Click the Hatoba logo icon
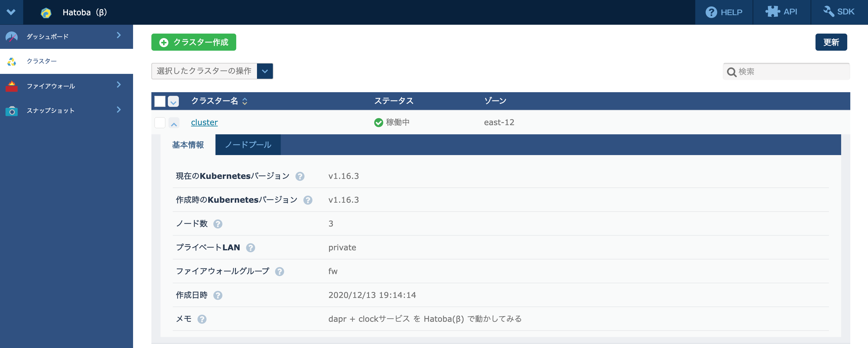The width and height of the screenshot is (868, 348). pos(46,13)
